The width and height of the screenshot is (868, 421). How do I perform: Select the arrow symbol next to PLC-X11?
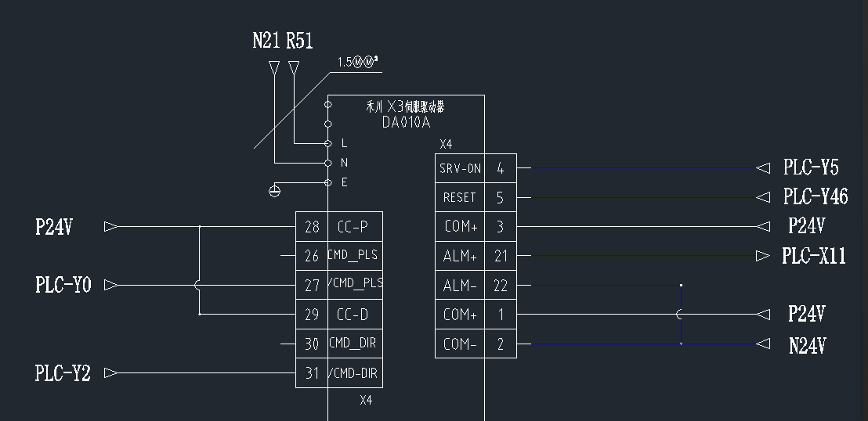pyautogui.click(x=762, y=256)
